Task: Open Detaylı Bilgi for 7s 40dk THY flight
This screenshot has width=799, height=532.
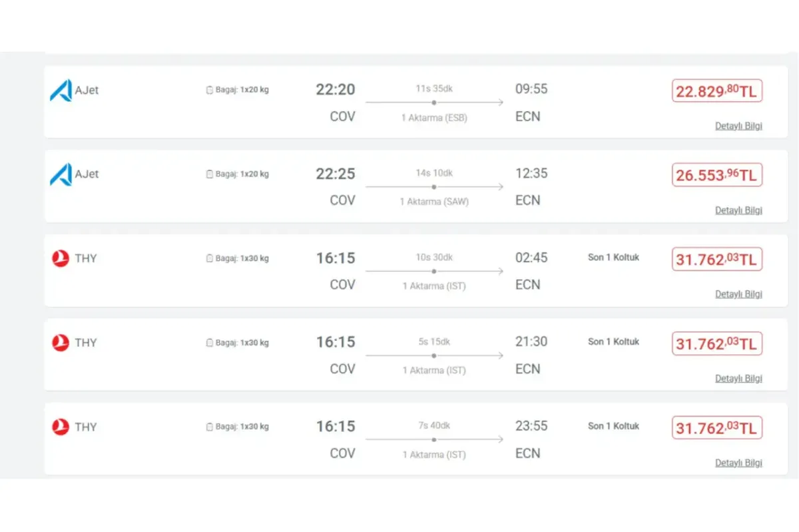Action: pyautogui.click(x=738, y=463)
